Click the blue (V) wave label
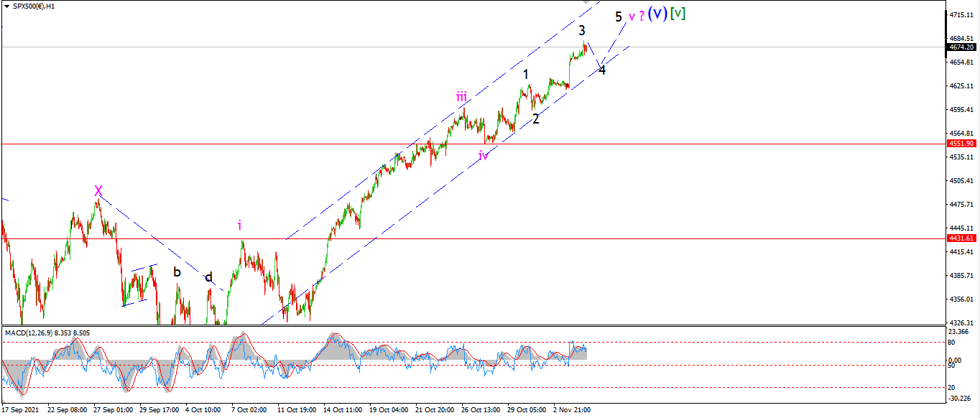This screenshot has width=980, height=418. 657,14
